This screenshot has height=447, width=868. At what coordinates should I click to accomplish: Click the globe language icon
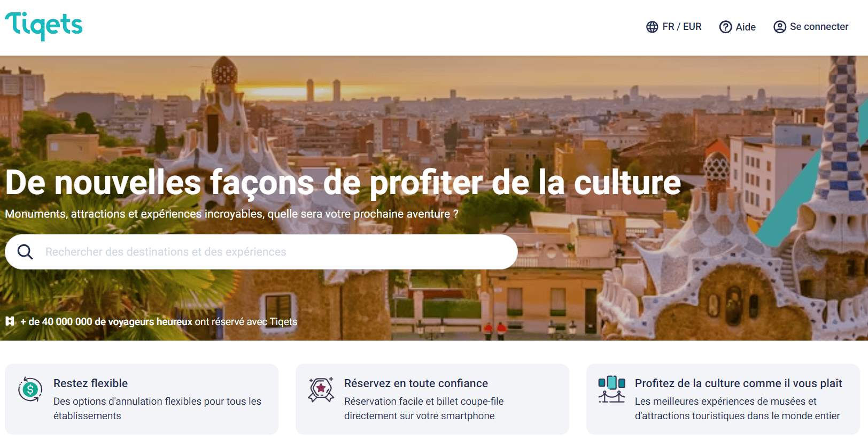point(652,27)
